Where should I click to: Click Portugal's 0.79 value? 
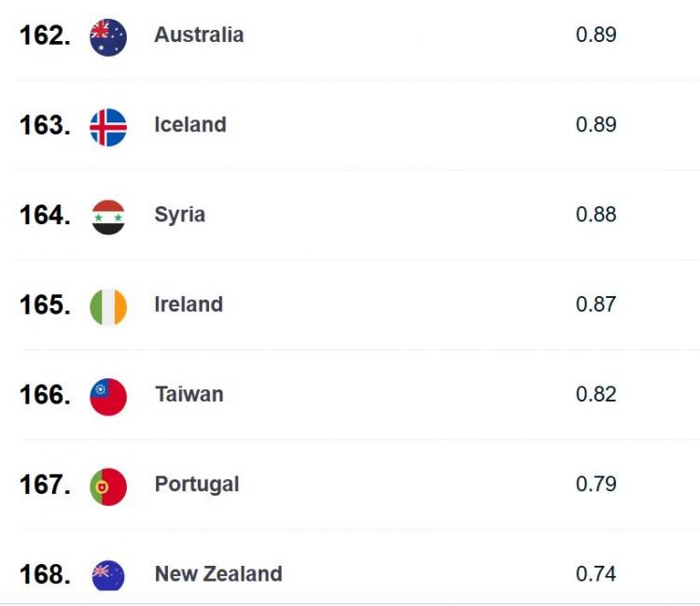pos(596,484)
